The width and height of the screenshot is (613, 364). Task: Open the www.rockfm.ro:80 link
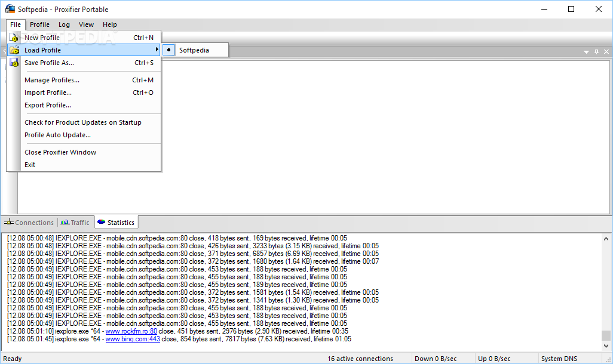point(131,331)
